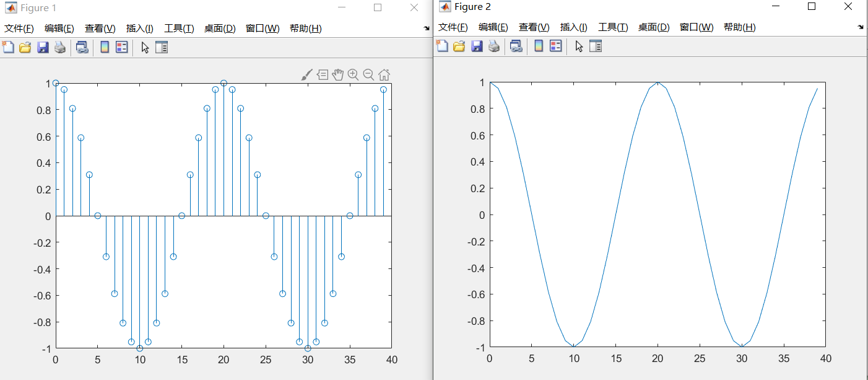Viewport: 868px width, 380px height.
Task: Open 帮助(H) menu in Figure 2
Action: pyautogui.click(x=740, y=27)
